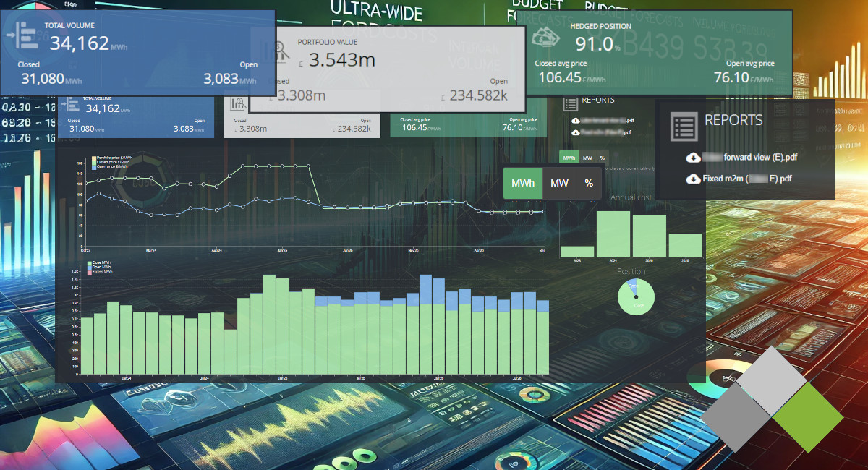Switch units to the large MWh toggle
Image resolution: width=868 pixels, height=470 pixels.
pyautogui.click(x=522, y=183)
